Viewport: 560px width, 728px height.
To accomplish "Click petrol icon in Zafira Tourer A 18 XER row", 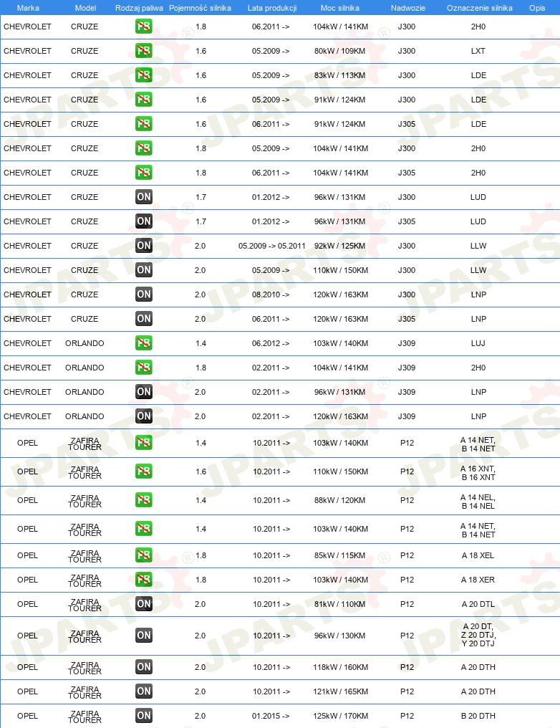I will 144,580.
